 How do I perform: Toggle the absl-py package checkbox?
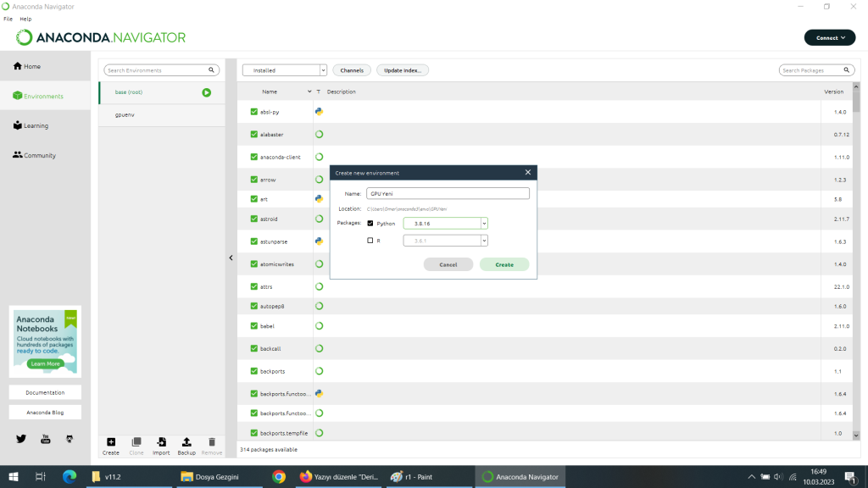254,112
